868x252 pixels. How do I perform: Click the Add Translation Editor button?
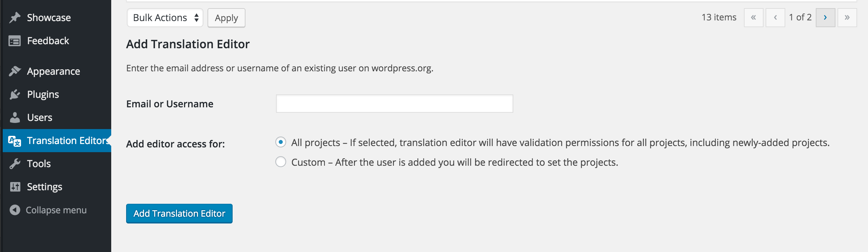[179, 214]
